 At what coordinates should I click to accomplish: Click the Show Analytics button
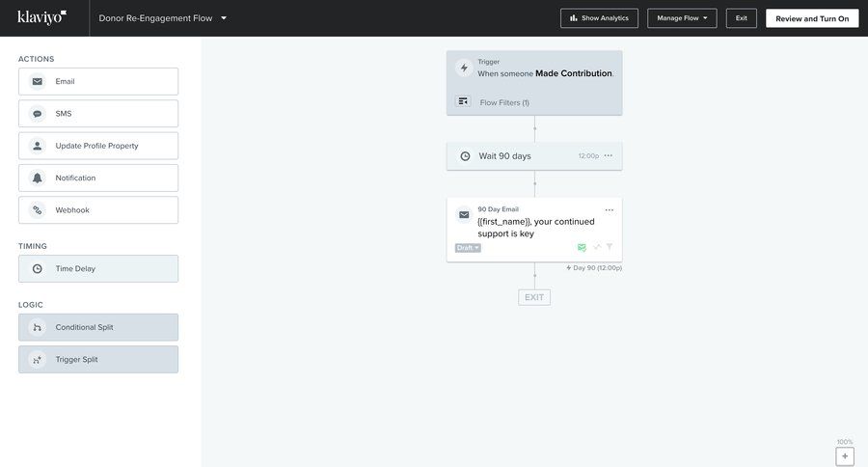point(599,18)
